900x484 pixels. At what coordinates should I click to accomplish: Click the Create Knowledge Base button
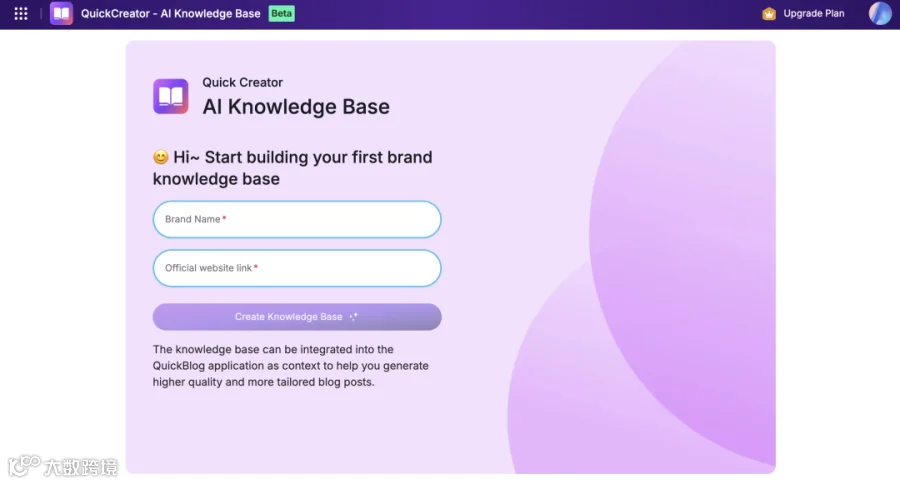pos(297,317)
